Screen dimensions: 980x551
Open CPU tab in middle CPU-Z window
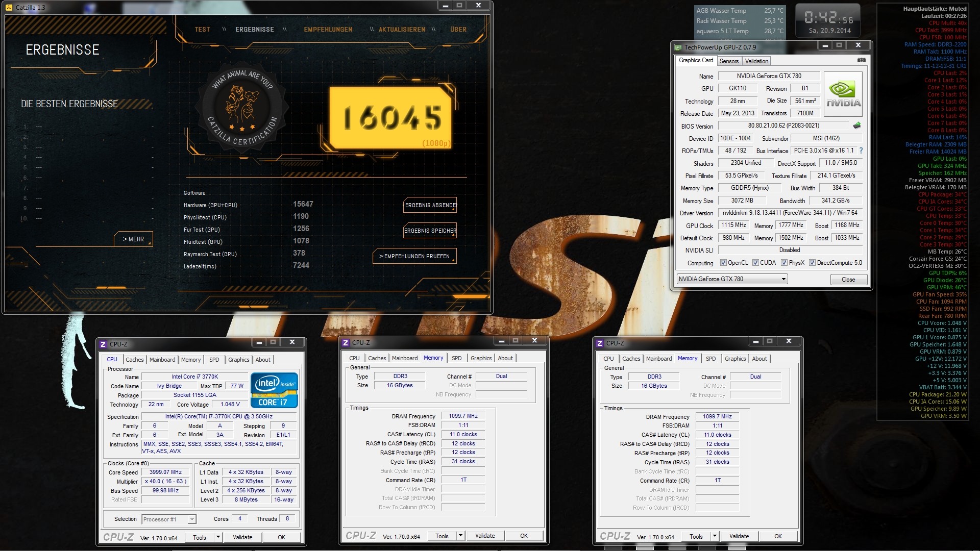coord(354,358)
